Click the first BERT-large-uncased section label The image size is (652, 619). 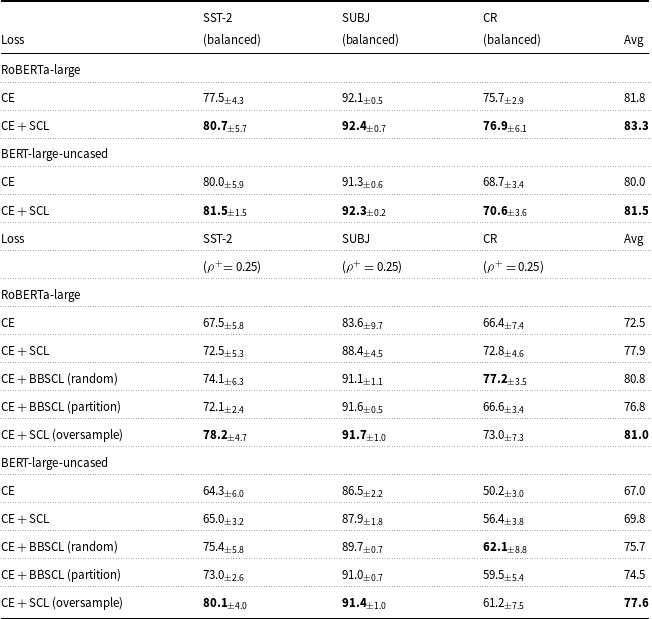54,154
